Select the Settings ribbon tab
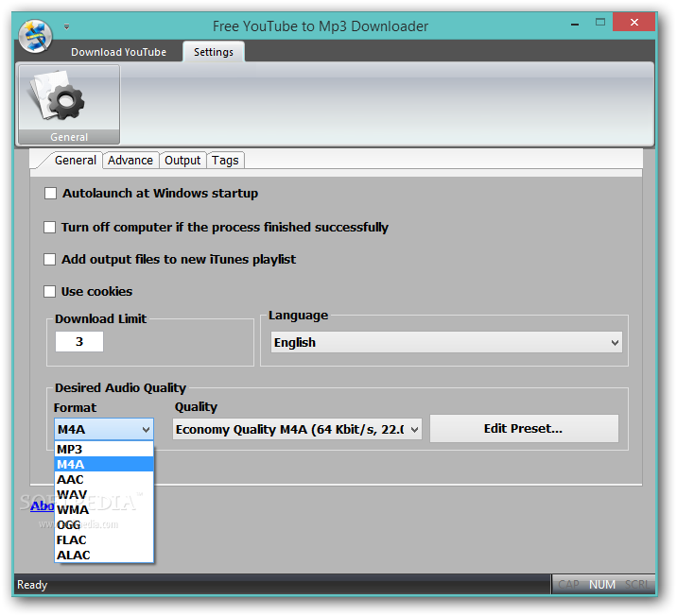This screenshot has width=677, height=616. (214, 52)
